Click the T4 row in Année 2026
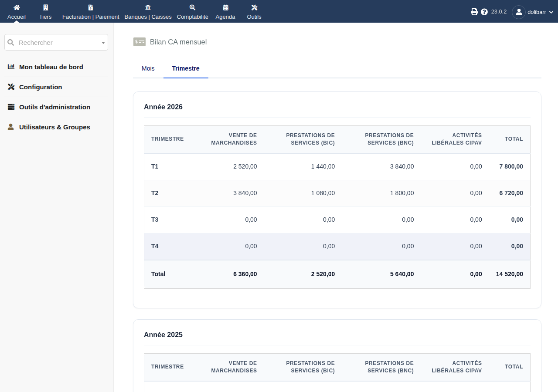The width and height of the screenshot is (558, 392). coord(337,247)
